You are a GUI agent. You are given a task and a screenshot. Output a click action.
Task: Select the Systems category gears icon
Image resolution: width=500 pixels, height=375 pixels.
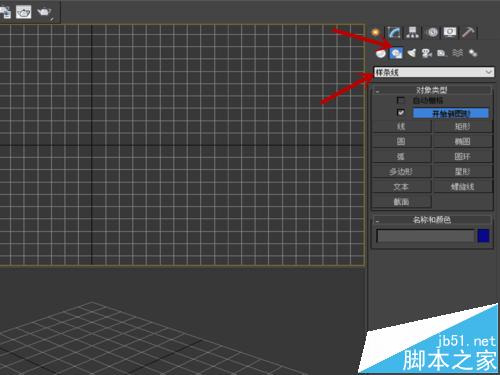pos(473,53)
